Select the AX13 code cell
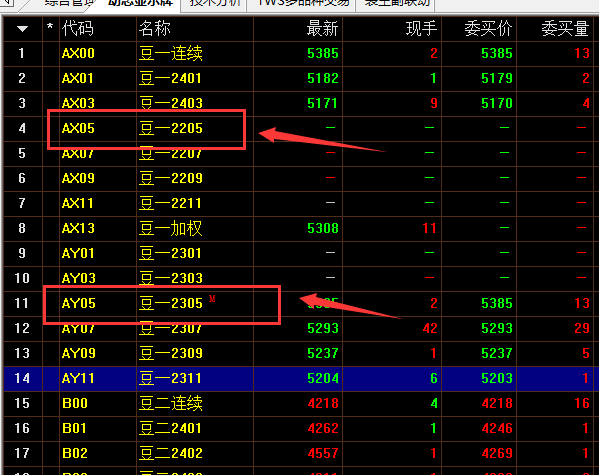The image size is (599, 475). click(x=78, y=228)
